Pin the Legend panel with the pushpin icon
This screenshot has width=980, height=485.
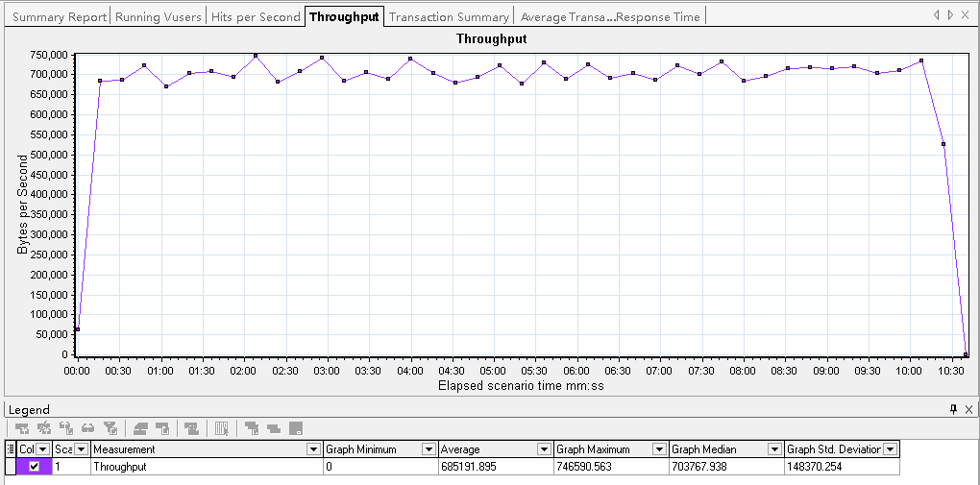point(953,410)
